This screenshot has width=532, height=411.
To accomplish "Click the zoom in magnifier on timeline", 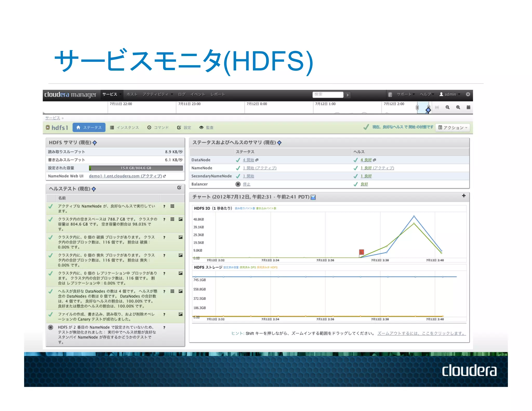I will (458, 107).
